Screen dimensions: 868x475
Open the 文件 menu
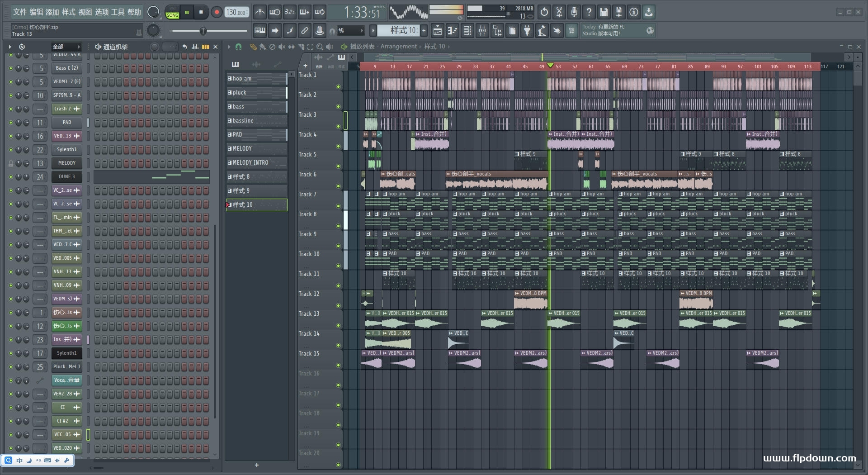point(20,12)
